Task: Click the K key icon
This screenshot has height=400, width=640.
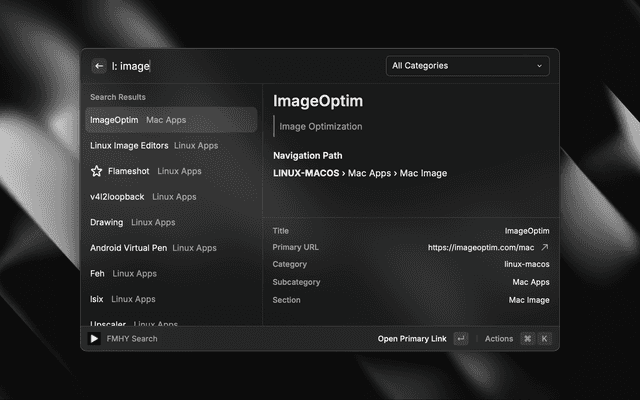Action: tap(544, 338)
